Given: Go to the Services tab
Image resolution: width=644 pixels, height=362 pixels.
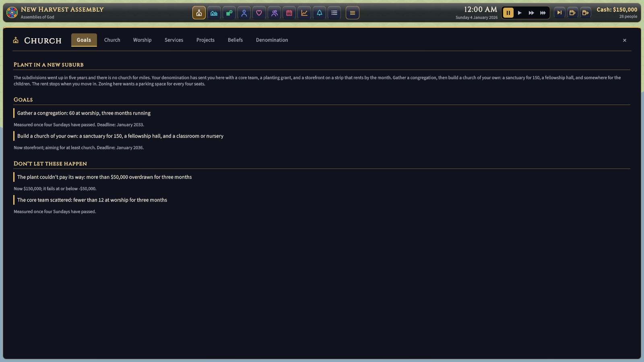Looking at the screenshot, I should click(174, 40).
